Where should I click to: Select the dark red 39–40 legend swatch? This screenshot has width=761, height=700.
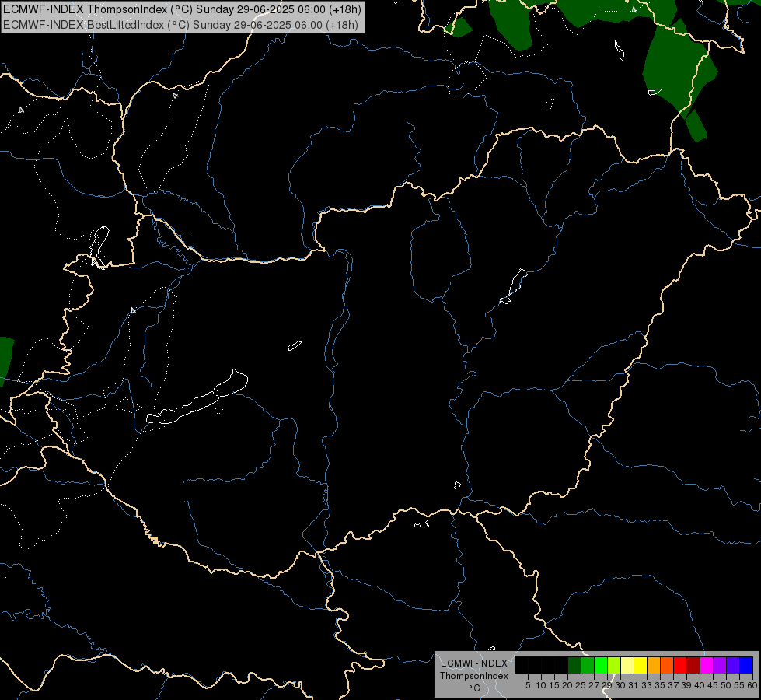click(693, 665)
